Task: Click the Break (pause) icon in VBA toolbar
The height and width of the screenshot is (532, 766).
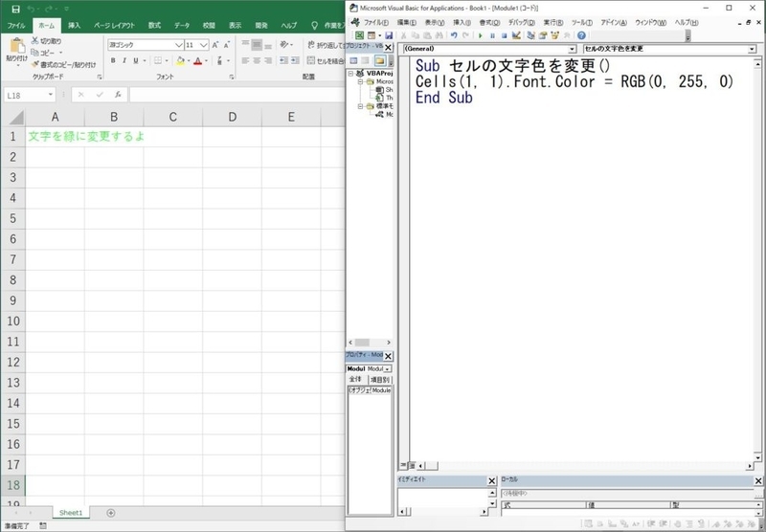Action: [x=492, y=35]
